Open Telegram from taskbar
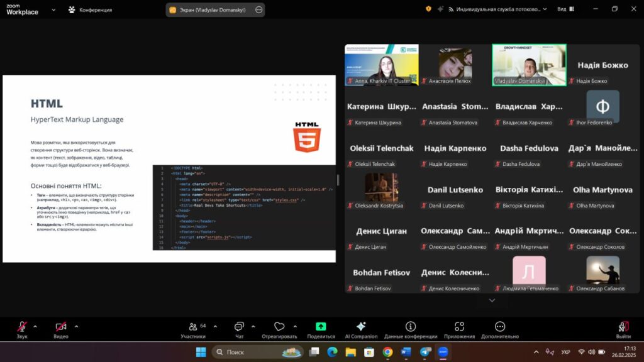Image resolution: width=644 pixels, height=362 pixels. [425, 352]
